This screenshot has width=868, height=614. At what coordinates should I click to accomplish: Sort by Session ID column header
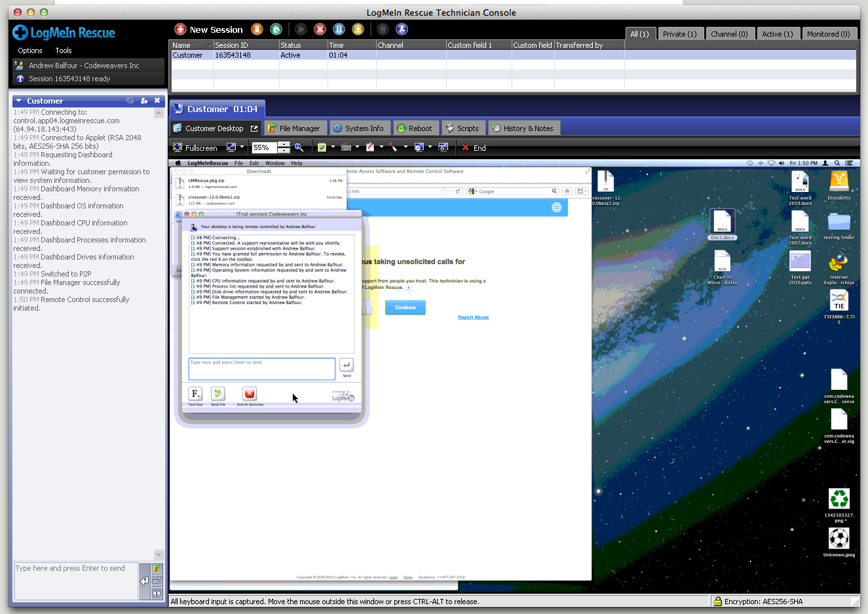(x=246, y=45)
